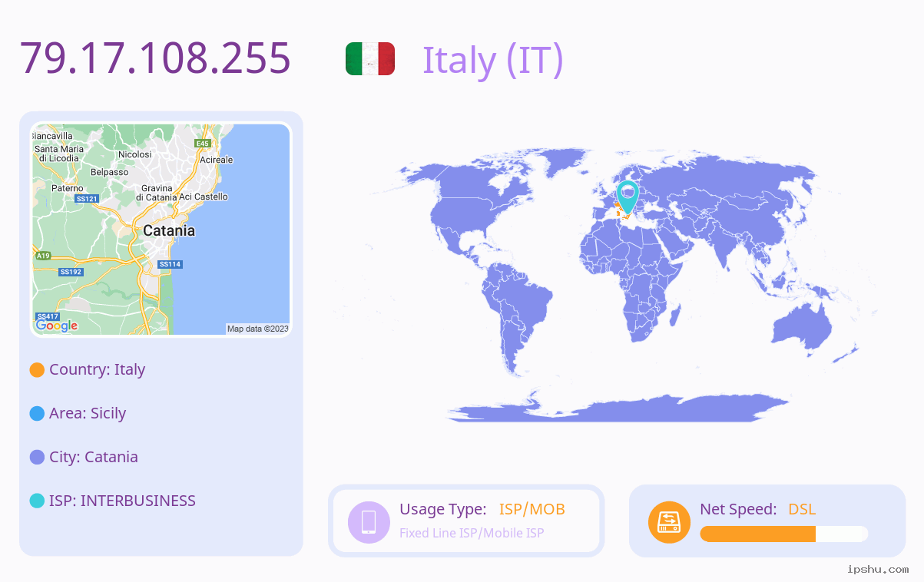
Task: Click the SS121 road marker on map
Action: point(87,199)
